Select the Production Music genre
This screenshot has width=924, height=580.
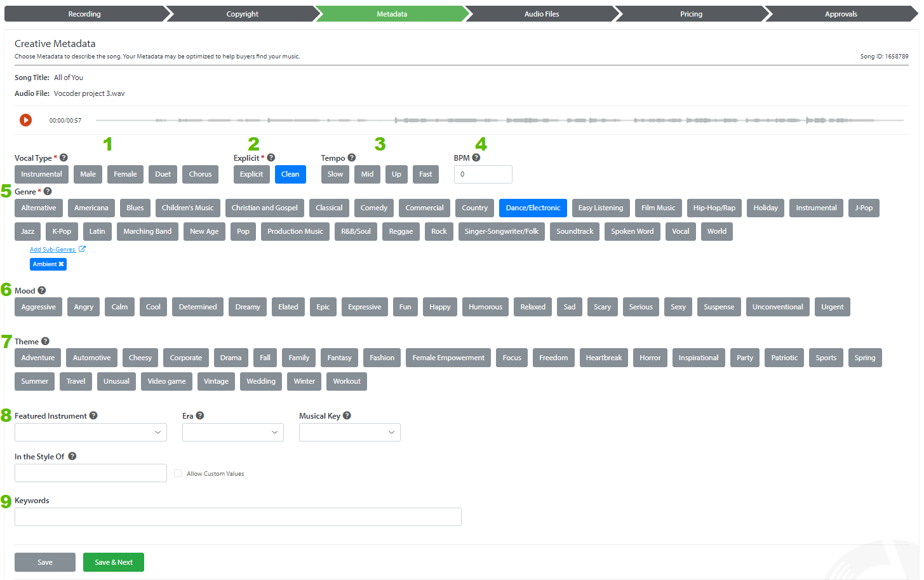click(x=295, y=231)
